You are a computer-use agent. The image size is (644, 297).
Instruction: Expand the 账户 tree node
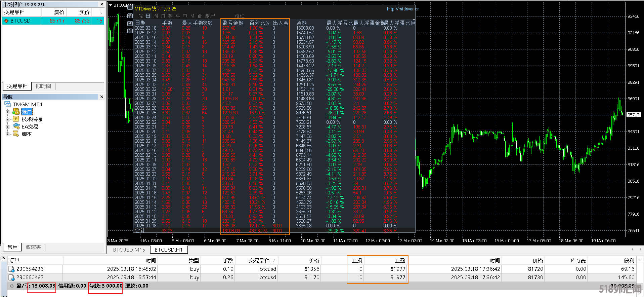7,112
